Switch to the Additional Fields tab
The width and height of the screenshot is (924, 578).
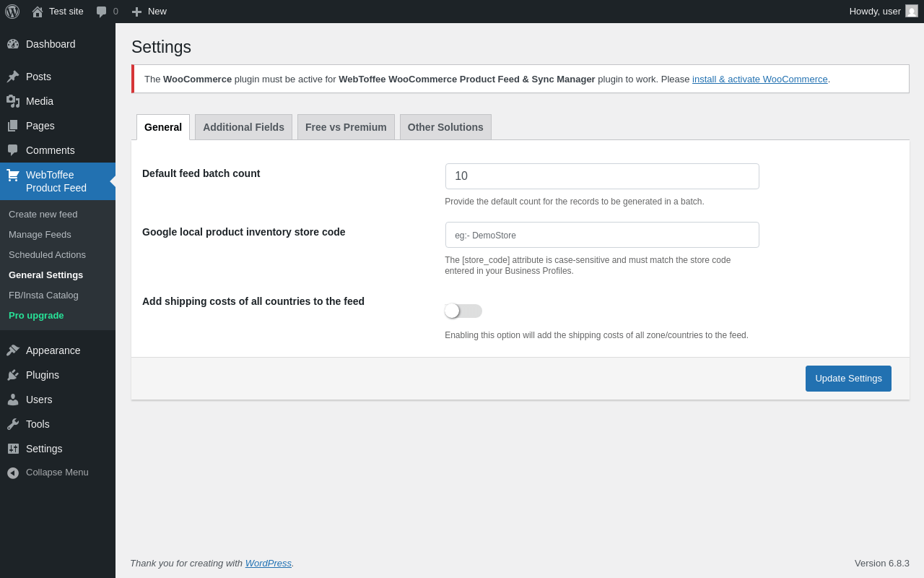(x=243, y=127)
